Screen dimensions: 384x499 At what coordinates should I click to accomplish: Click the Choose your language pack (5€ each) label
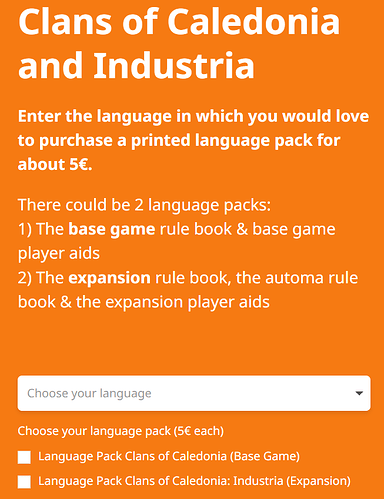121,431
